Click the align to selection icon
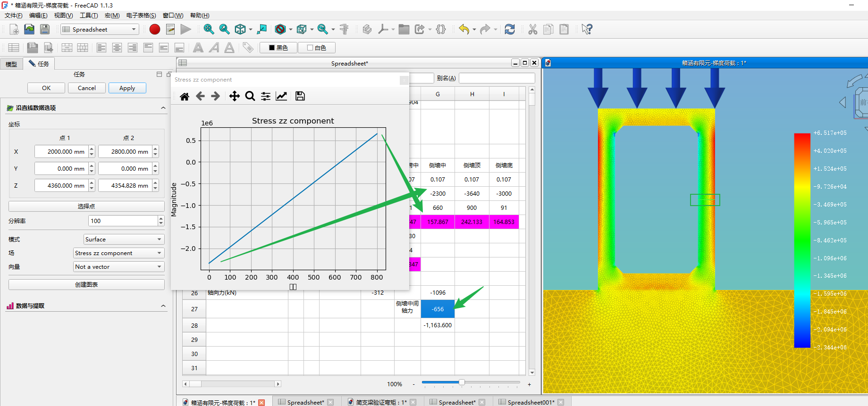The image size is (868, 406). coord(262,29)
